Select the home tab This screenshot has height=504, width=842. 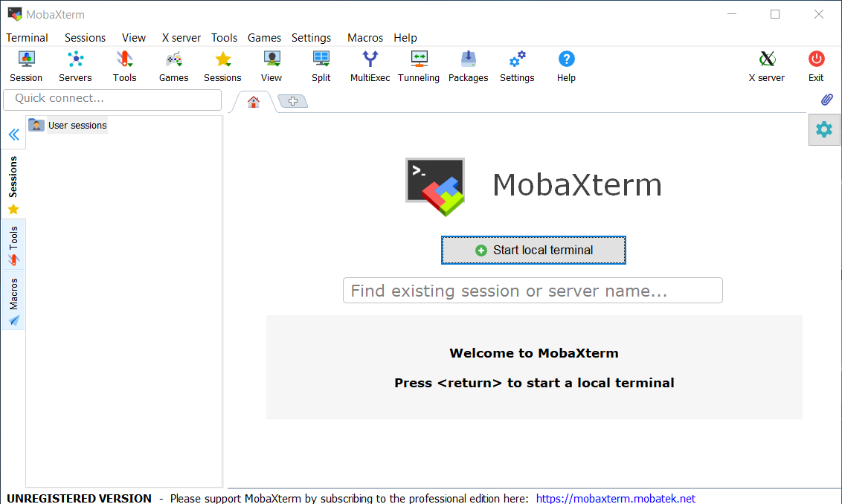click(x=254, y=101)
